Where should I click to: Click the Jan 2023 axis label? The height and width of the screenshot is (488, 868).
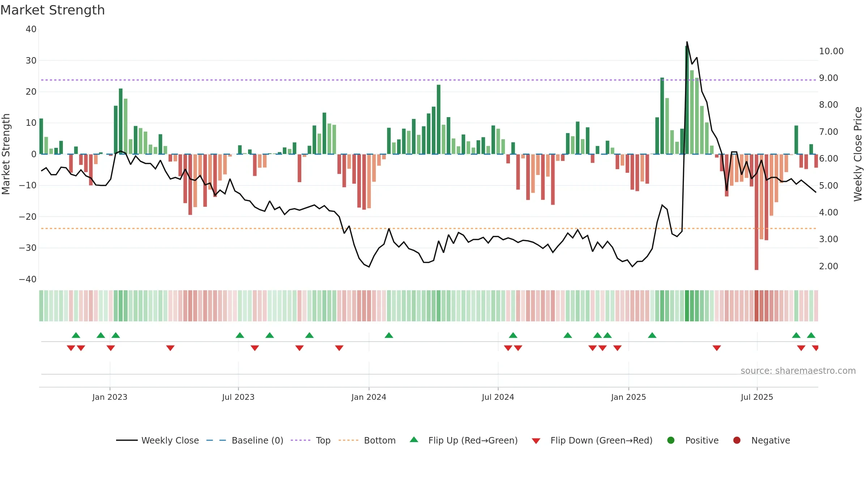pos(110,397)
